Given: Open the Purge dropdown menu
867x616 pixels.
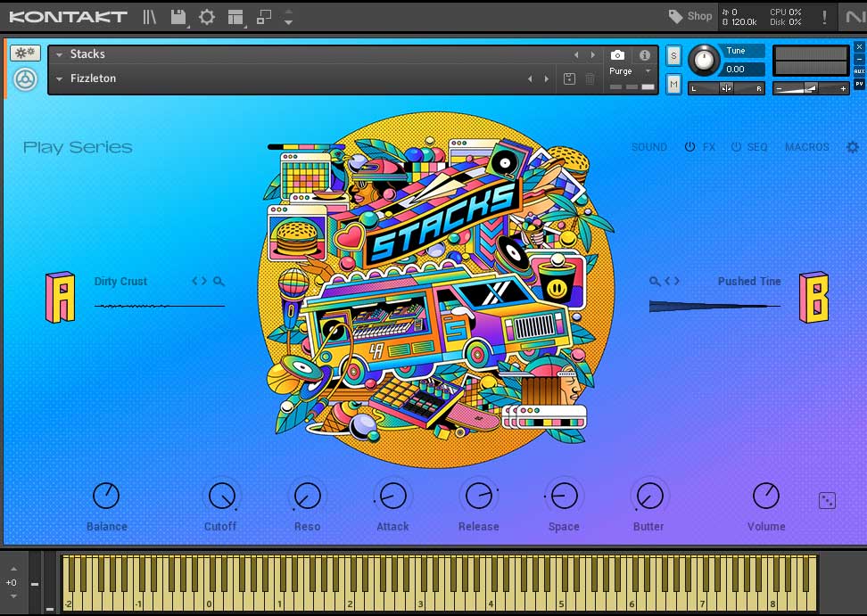Looking at the screenshot, I should (631, 71).
